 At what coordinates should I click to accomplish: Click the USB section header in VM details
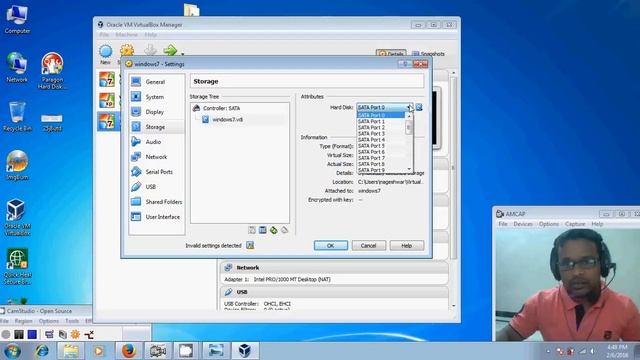click(x=334, y=292)
